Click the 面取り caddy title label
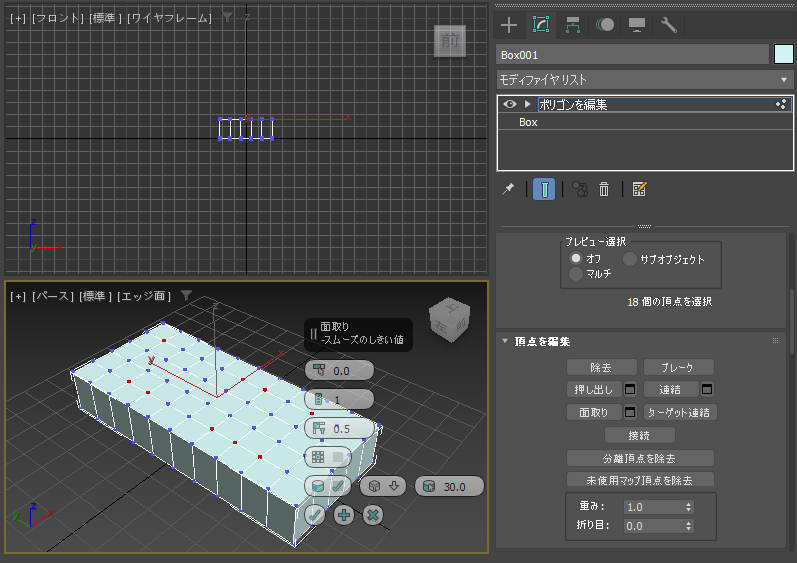797x563 pixels. click(334, 326)
